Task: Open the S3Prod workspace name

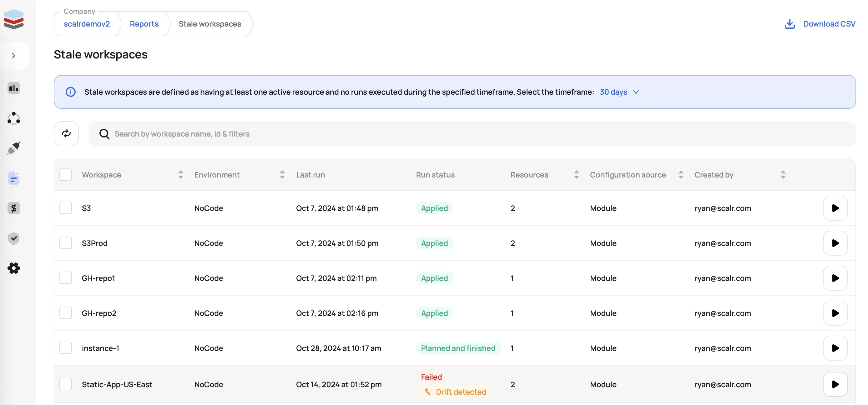Action: click(94, 243)
